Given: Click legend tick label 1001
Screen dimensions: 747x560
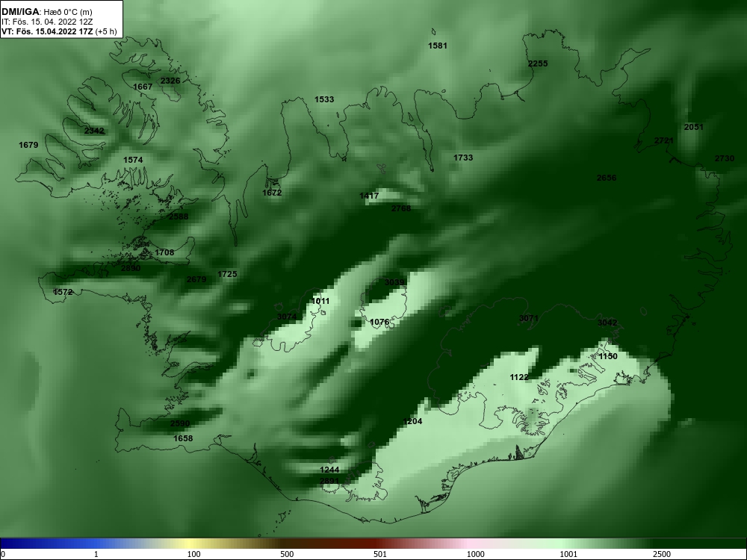Looking at the screenshot, I should click(x=568, y=554).
